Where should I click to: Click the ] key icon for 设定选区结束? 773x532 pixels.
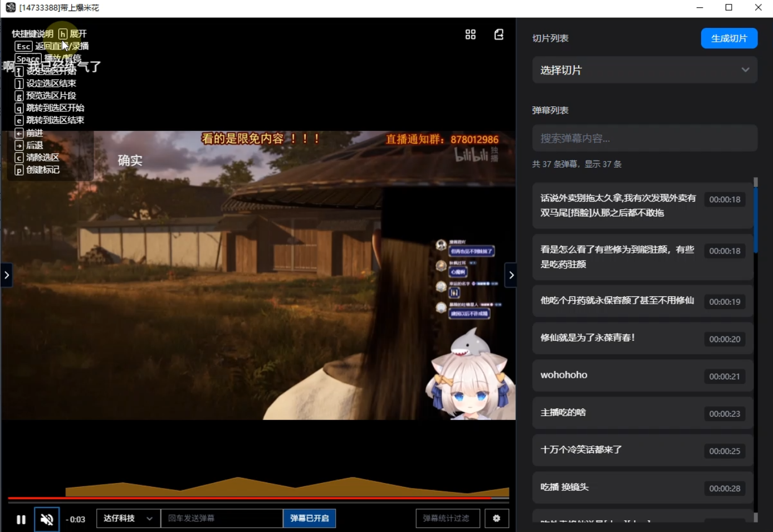click(19, 84)
